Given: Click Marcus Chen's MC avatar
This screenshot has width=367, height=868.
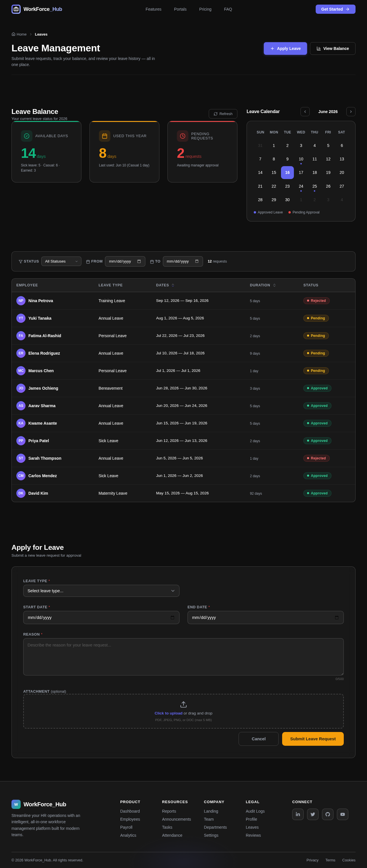Looking at the screenshot, I should click(x=21, y=371).
